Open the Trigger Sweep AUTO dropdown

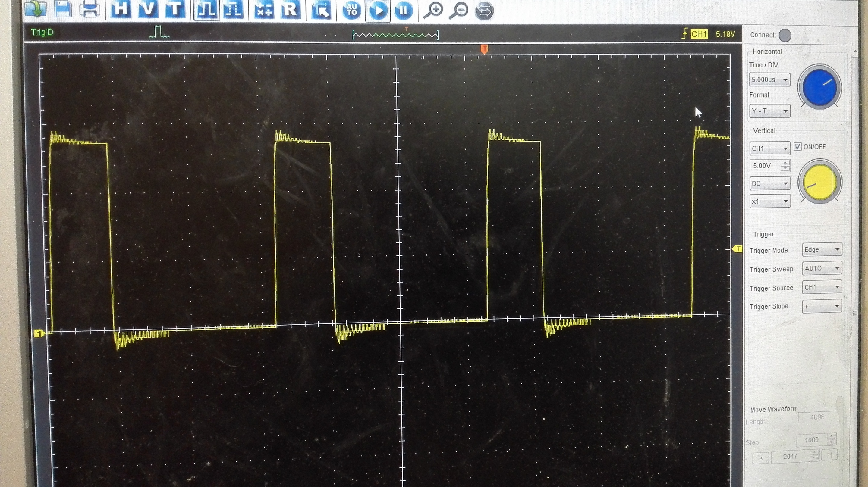tap(822, 268)
